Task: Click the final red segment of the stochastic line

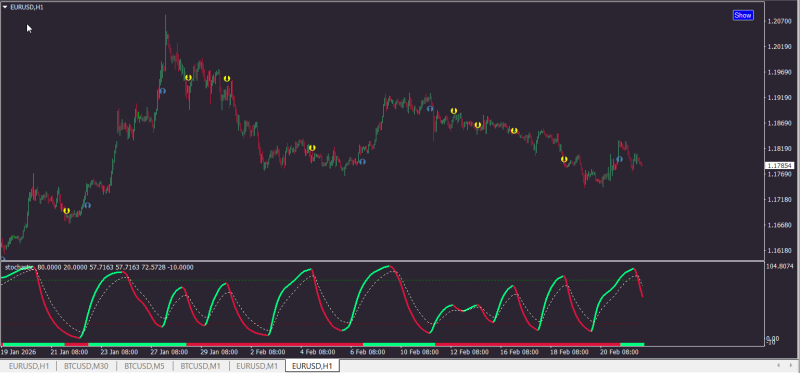Action: (638, 282)
